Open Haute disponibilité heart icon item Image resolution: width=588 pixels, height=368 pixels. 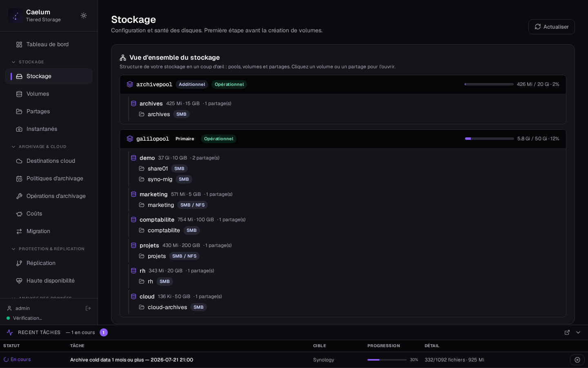pos(49,281)
